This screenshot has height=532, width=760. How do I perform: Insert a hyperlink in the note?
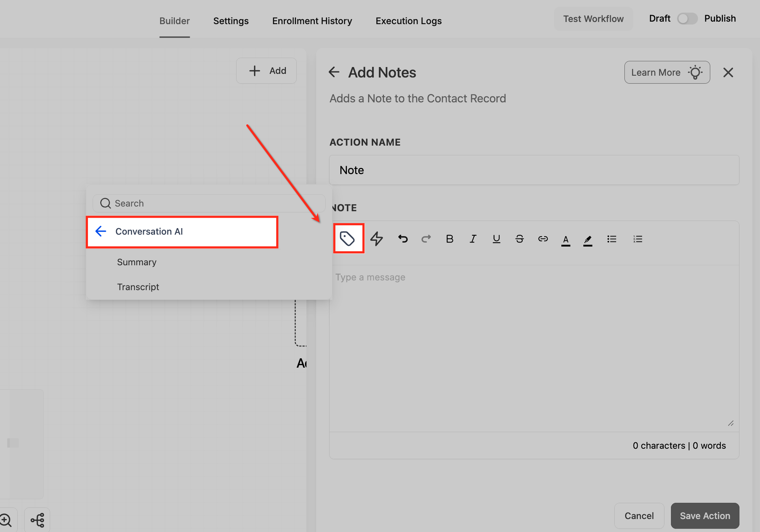[543, 239]
